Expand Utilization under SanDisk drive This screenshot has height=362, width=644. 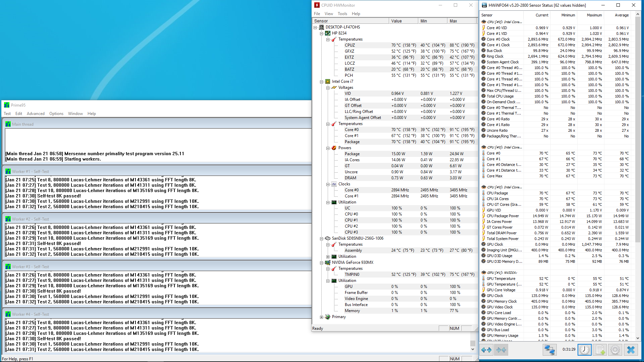[x=328, y=257]
